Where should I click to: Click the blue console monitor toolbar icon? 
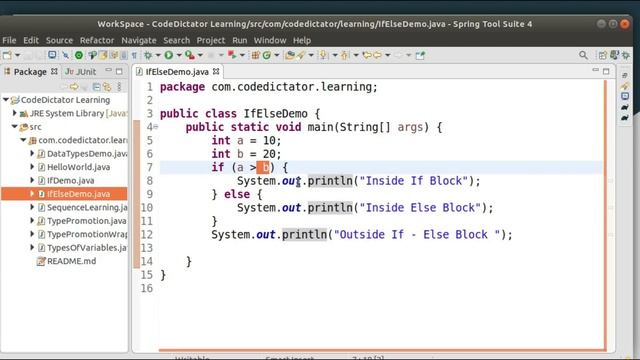click(52, 55)
